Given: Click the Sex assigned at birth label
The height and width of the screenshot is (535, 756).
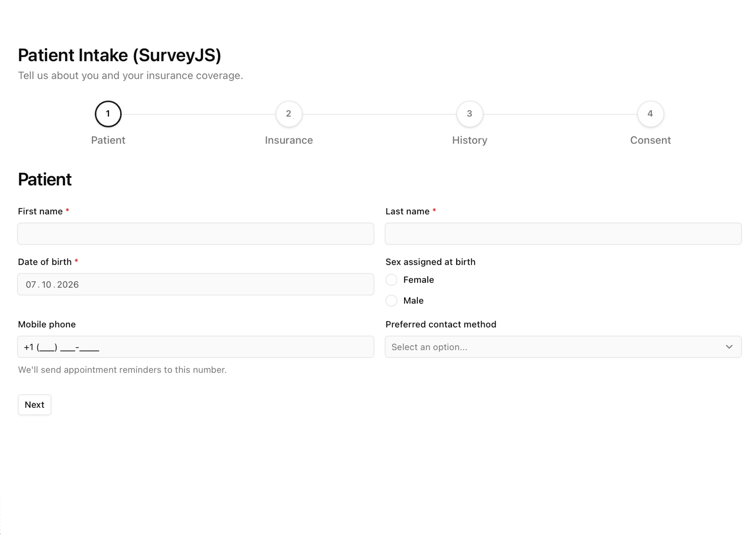Looking at the screenshot, I should pos(430,262).
